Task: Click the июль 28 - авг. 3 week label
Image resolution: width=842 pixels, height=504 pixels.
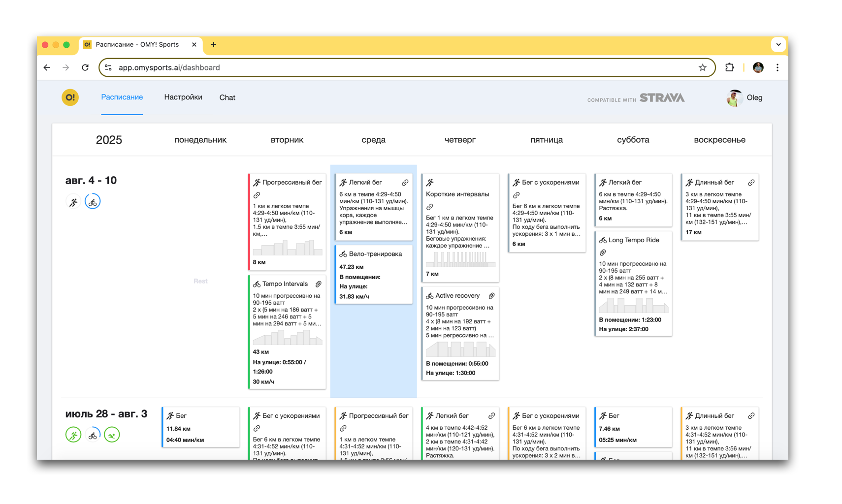Action: (x=106, y=413)
